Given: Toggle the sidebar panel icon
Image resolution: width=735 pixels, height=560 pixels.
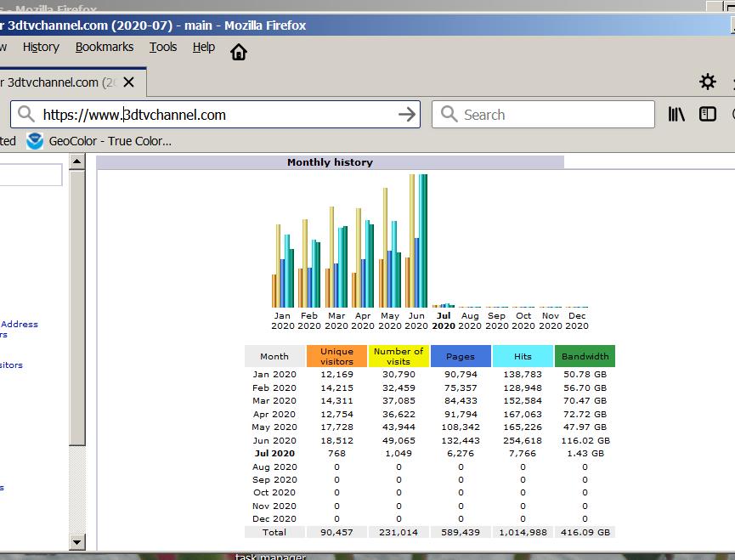Looking at the screenshot, I should point(708,114).
